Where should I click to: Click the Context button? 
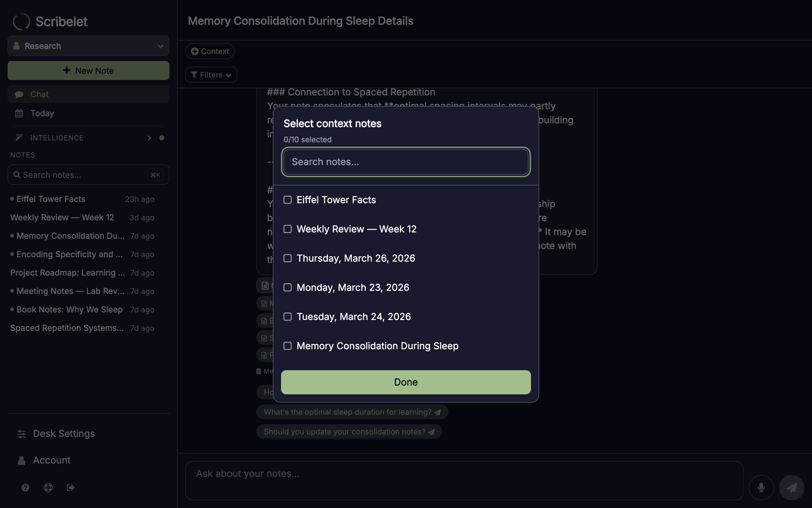coord(210,51)
